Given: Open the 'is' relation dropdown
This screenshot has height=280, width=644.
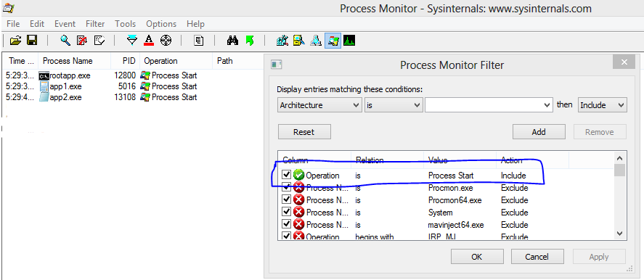Looking at the screenshot, I should 394,105.
